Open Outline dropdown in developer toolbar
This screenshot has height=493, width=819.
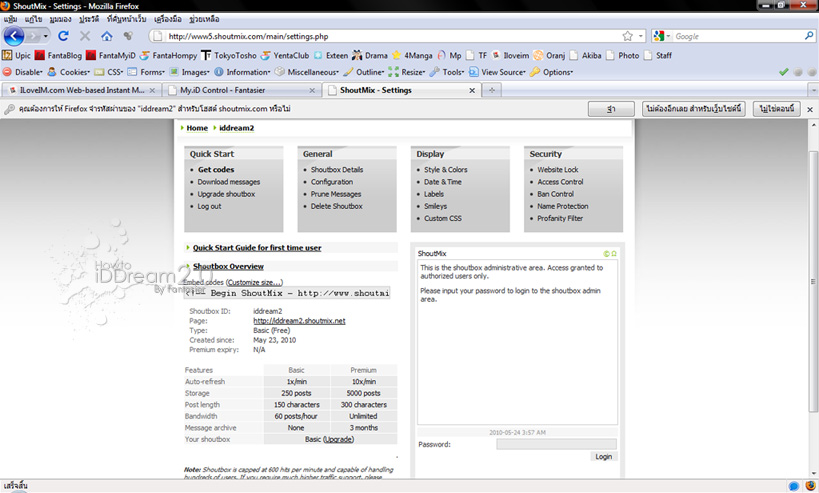click(364, 72)
